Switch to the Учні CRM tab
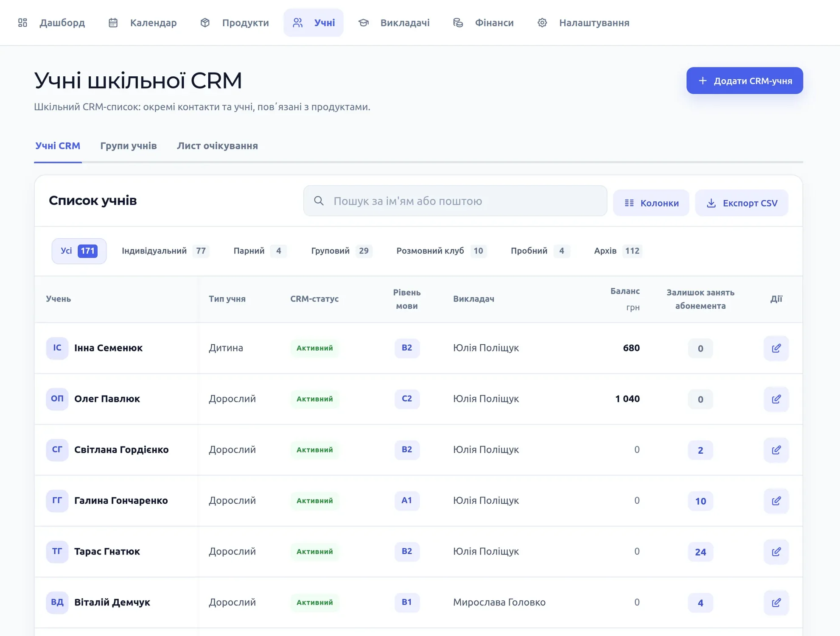 (x=58, y=146)
